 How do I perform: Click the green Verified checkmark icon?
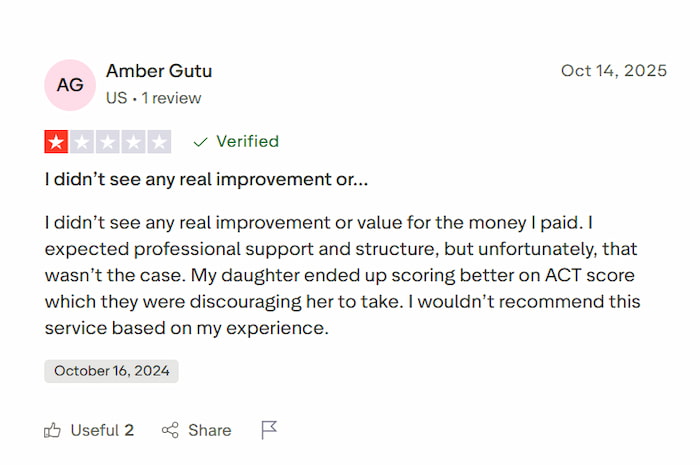coord(200,142)
